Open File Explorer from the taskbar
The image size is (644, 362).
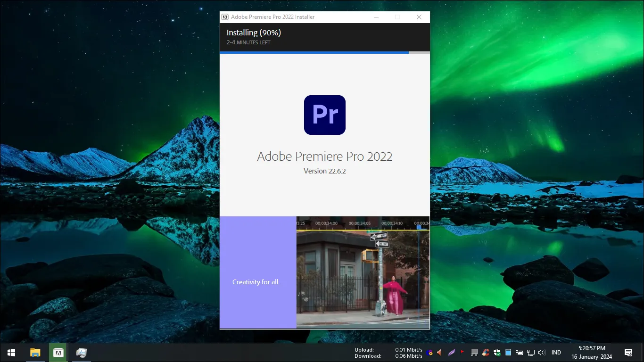[35, 352]
